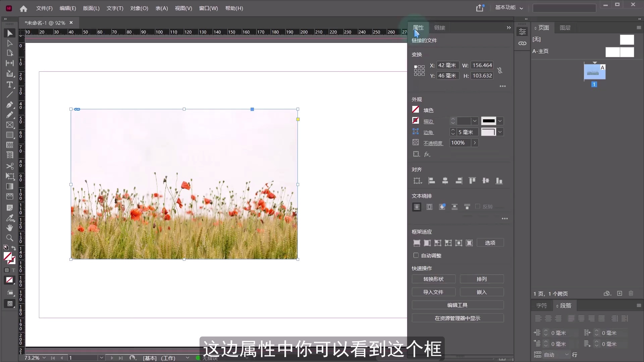
Task: Click the 编辑工具 button
Action: click(x=458, y=305)
